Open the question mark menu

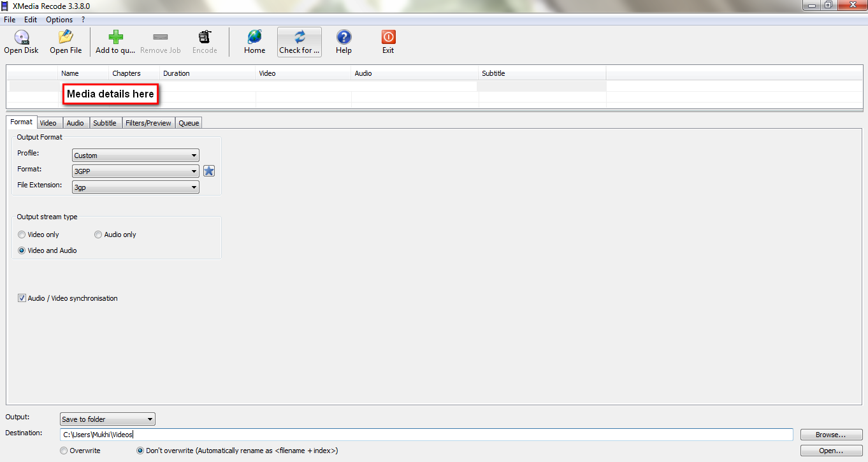[x=83, y=20]
